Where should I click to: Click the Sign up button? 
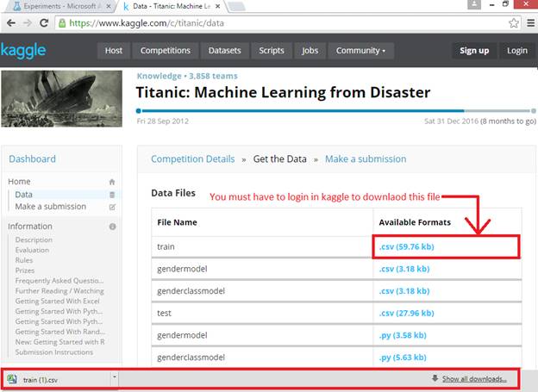(474, 51)
